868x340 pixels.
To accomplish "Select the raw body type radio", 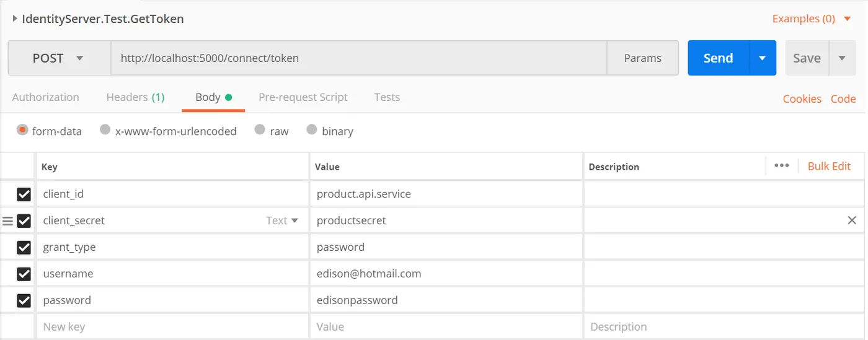I will [x=260, y=130].
